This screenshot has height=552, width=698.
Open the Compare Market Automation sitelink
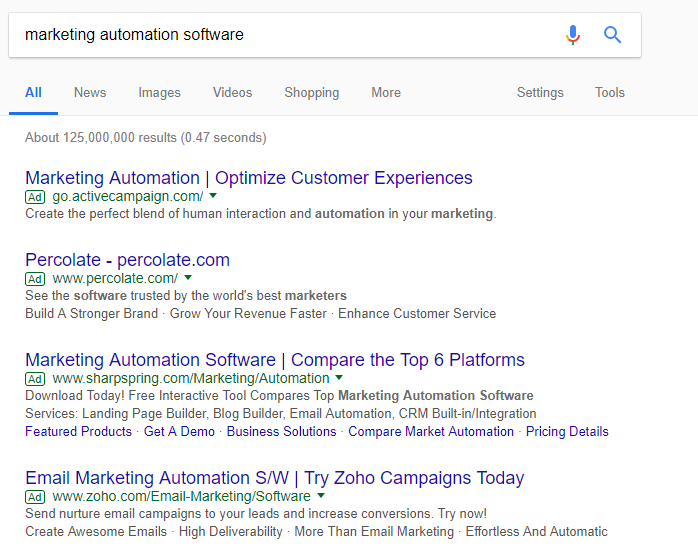[x=431, y=431]
